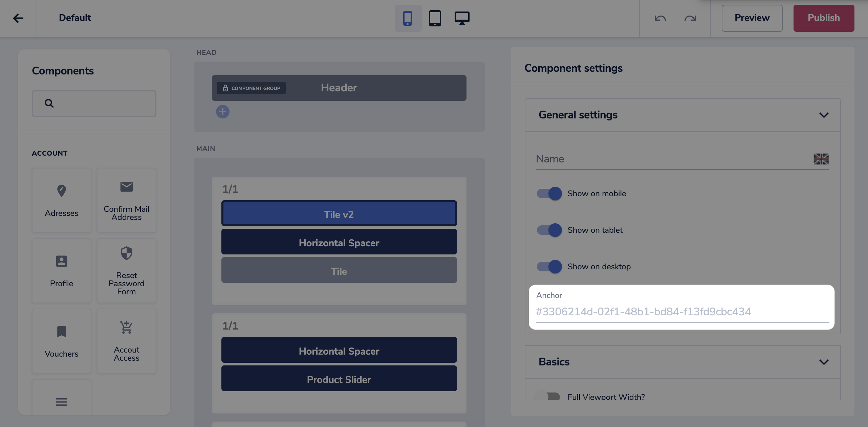Switch to desktop device view
This screenshot has height=427, width=868.
(x=462, y=18)
